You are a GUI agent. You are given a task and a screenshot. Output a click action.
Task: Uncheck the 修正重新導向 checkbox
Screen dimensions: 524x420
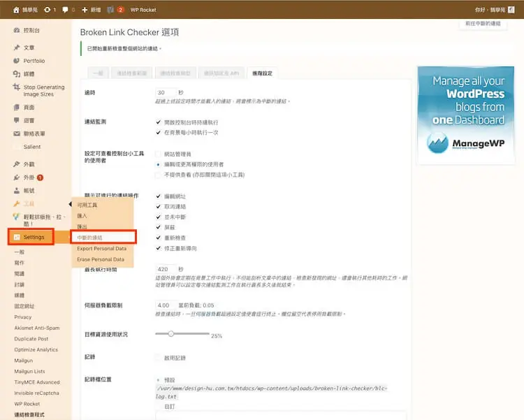159,248
